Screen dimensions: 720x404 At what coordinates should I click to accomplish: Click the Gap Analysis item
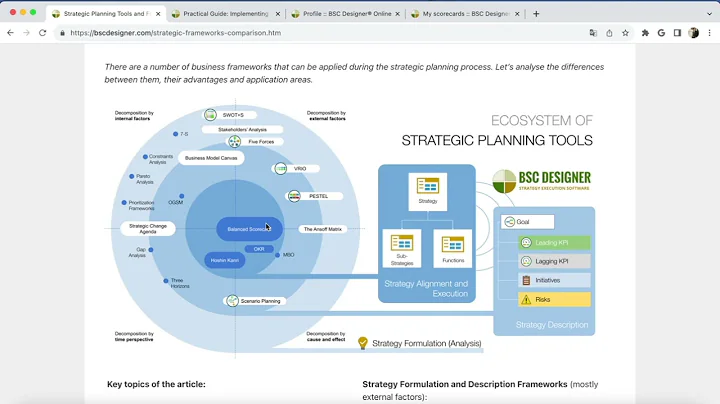pos(141,252)
